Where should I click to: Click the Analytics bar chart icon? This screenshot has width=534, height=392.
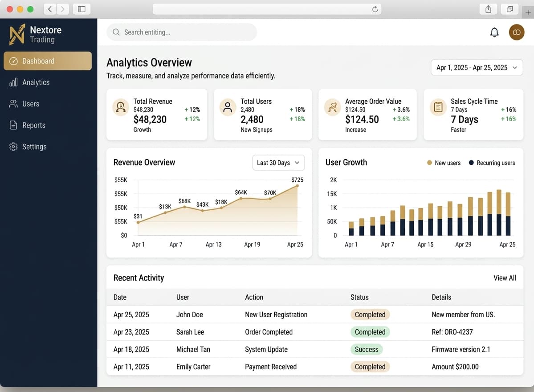[x=13, y=82]
